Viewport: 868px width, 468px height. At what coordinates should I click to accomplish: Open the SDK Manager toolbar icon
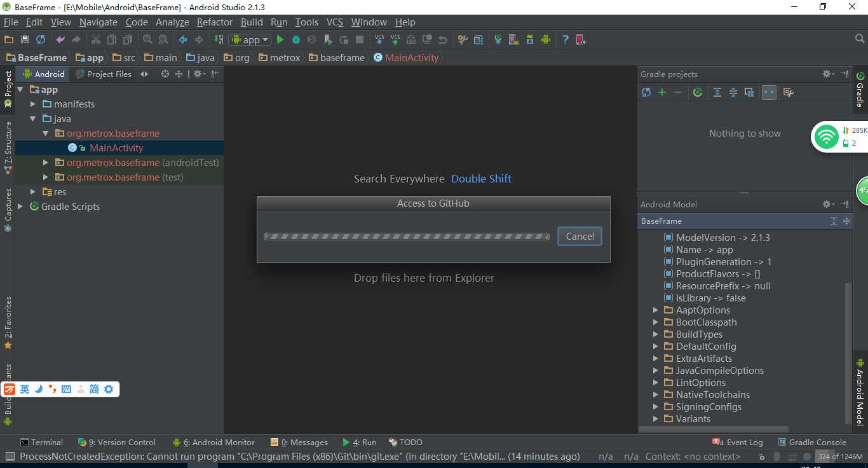click(530, 39)
